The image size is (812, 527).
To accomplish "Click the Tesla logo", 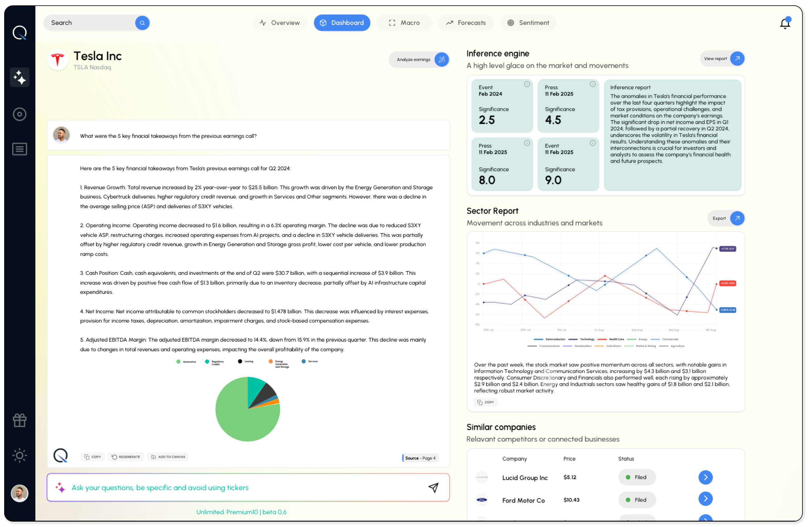I will coord(58,60).
